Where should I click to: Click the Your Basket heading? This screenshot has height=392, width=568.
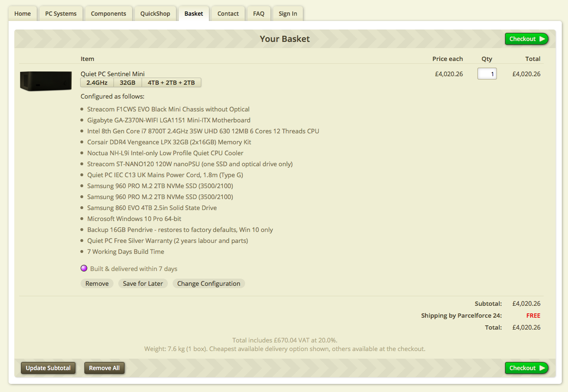pos(285,39)
